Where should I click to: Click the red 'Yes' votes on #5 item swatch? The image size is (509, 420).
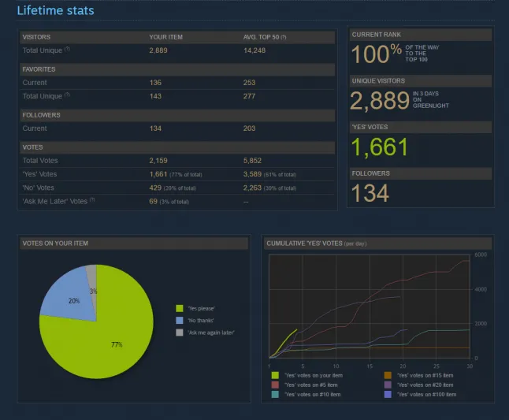pyautogui.click(x=275, y=385)
